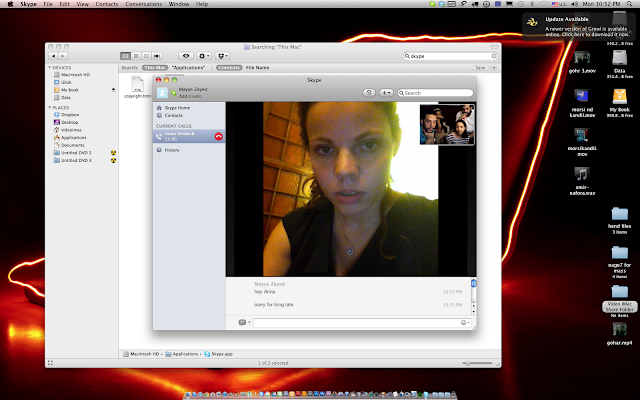Open the Edit menu in menu bar

pyautogui.click(x=64, y=4)
